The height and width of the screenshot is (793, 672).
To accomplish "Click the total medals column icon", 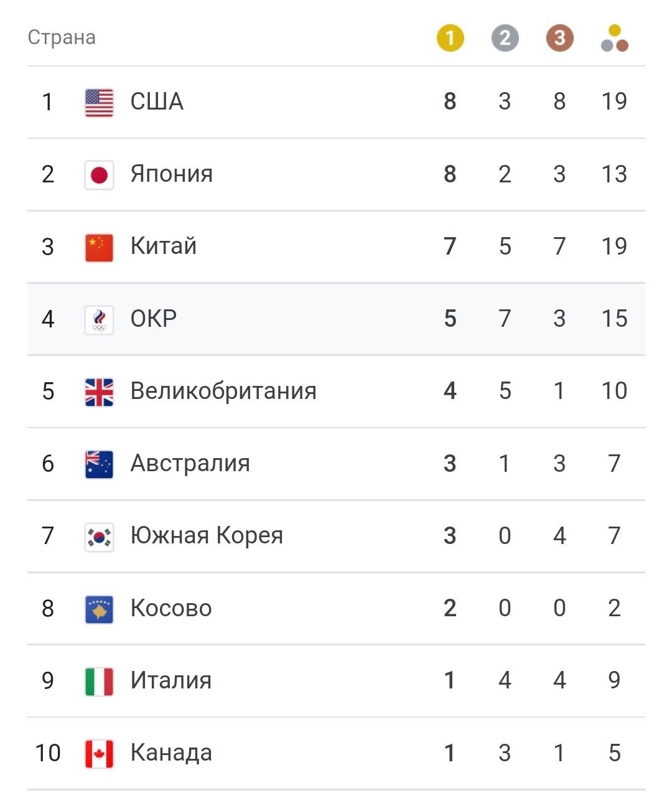I will (x=615, y=38).
